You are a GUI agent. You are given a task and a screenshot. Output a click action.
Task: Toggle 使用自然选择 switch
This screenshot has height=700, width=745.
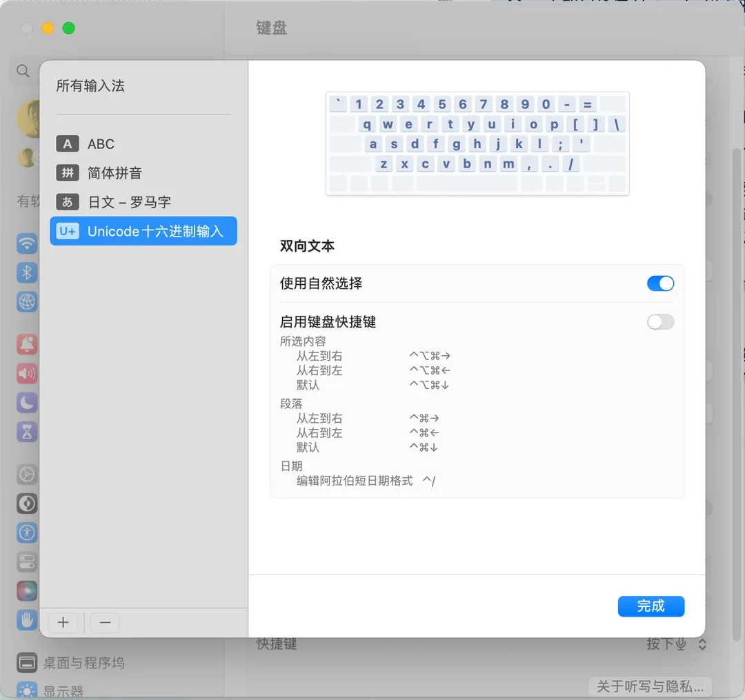pyautogui.click(x=659, y=283)
